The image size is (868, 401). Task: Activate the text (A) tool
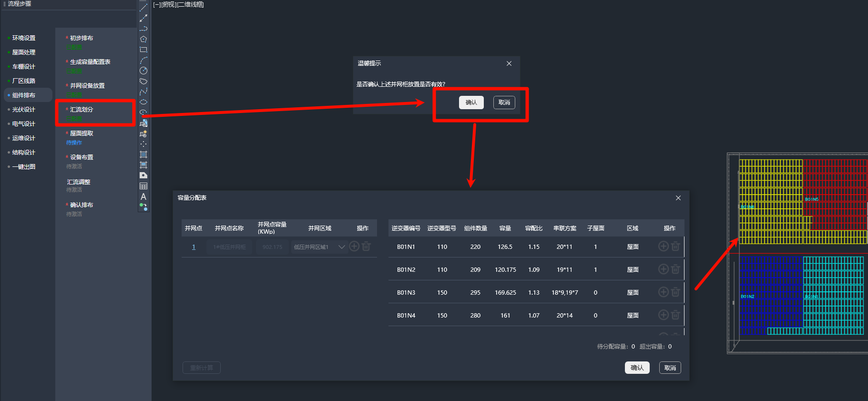coord(143,196)
